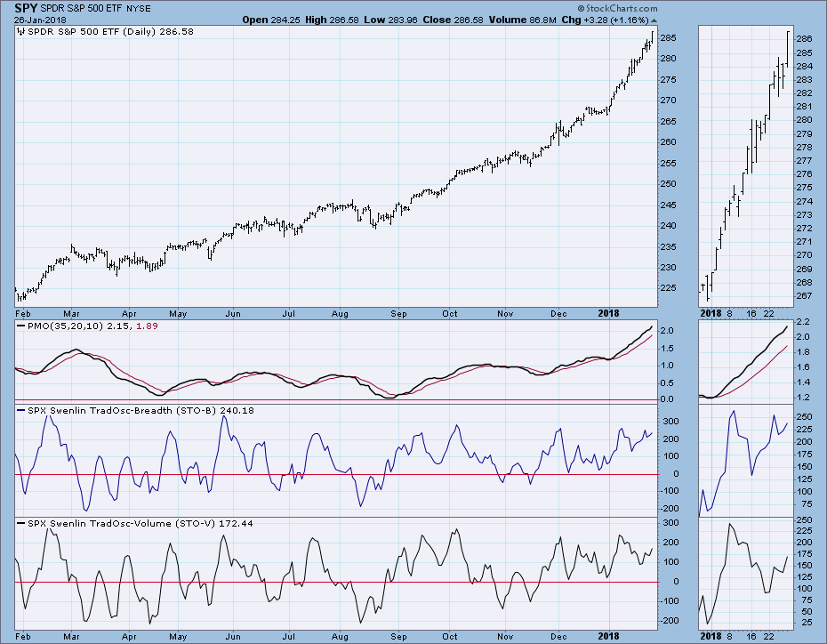Click the 245 price axis label
Image resolution: width=827 pixels, height=644 pixels.
tap(668, 205)
